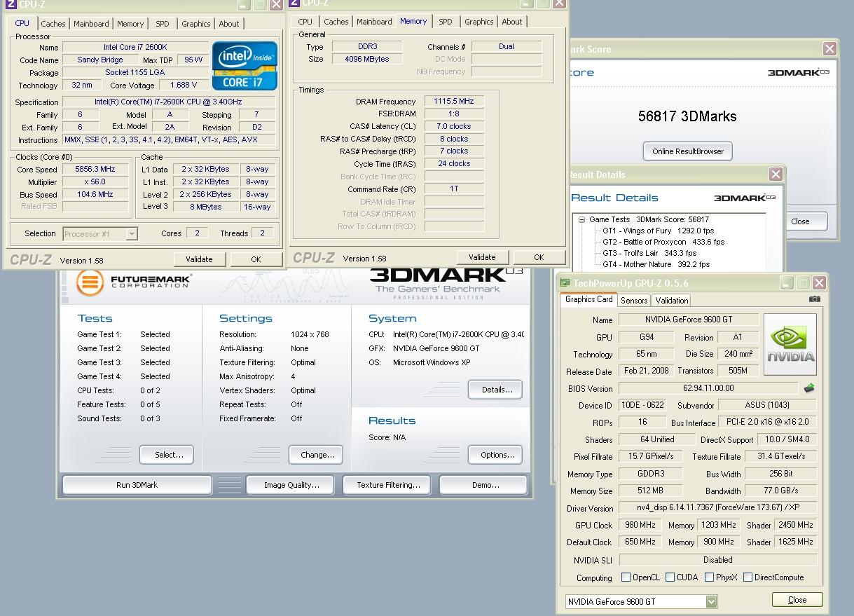The image size is (854, 616).
Task: Close the Result Details window
Action: coord(776,174)
